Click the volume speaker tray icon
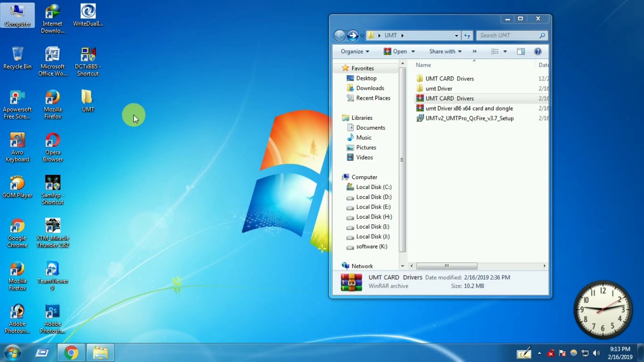Image resolution: width=644 pixels, height=362 pixels. [596, 353]
